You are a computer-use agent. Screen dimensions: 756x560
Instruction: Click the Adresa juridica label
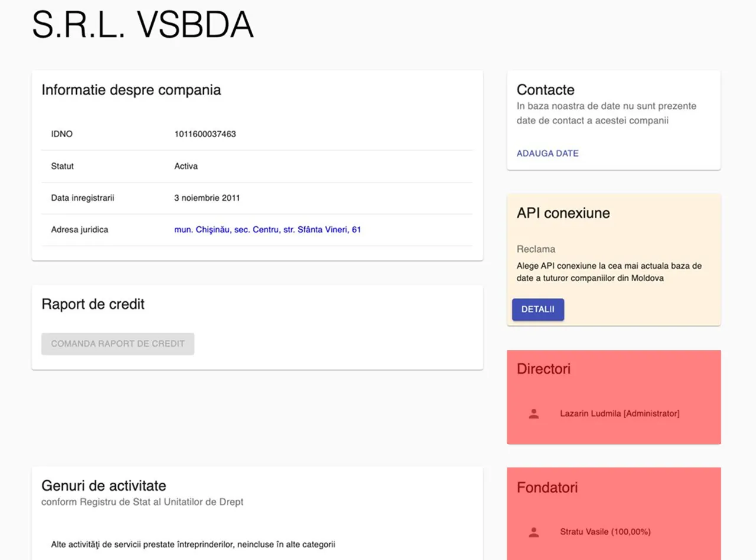point(80,229)
